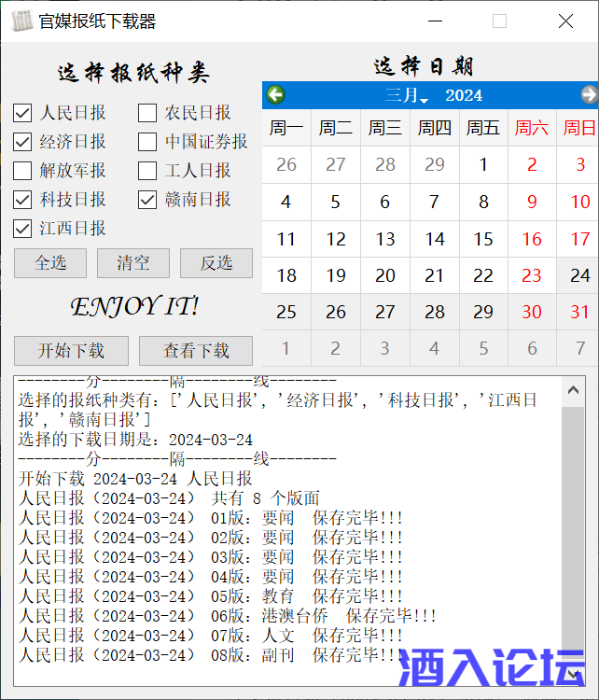
Task: Open the 三月 month dropdown
Action: pos(407,96)
